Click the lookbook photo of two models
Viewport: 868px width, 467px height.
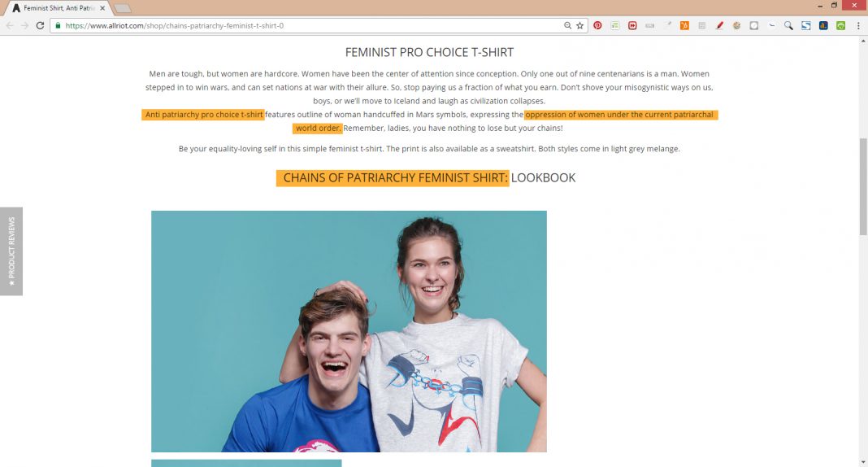tap(349, 331)
